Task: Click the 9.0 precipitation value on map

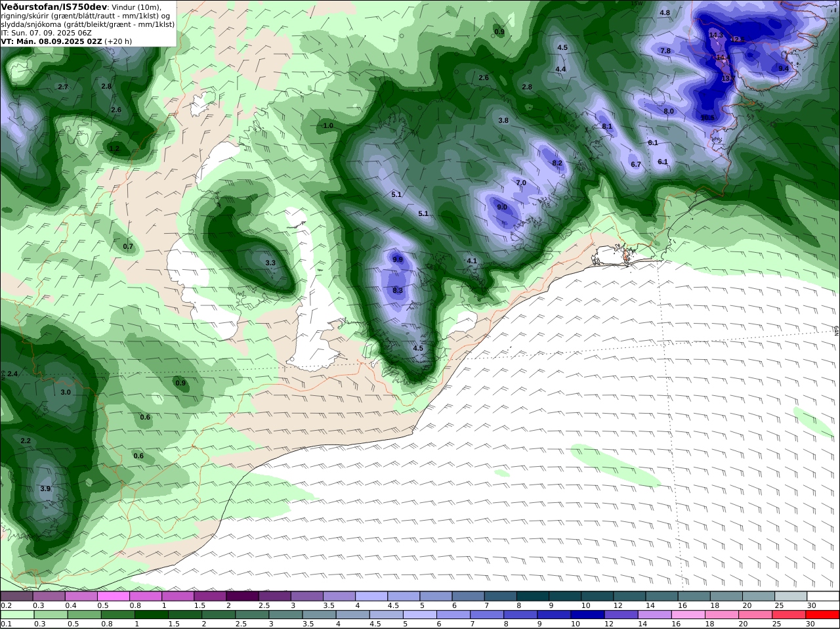Action: [x=502, y=207]
